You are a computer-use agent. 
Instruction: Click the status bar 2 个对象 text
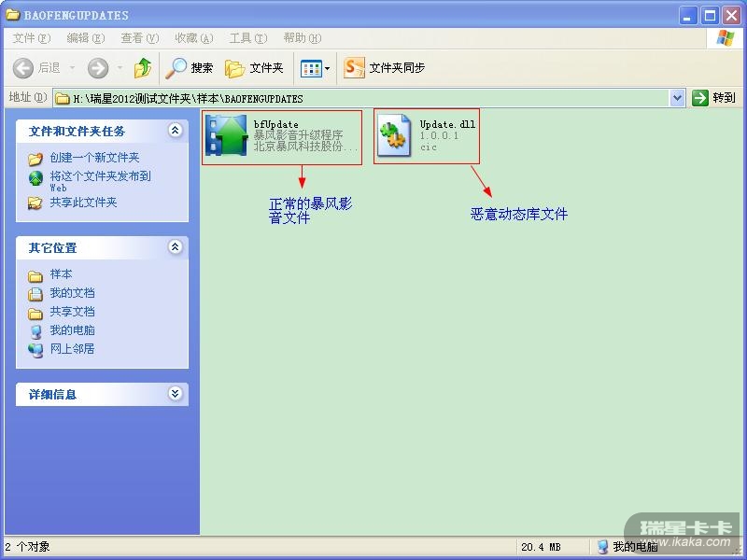[27, 547]
